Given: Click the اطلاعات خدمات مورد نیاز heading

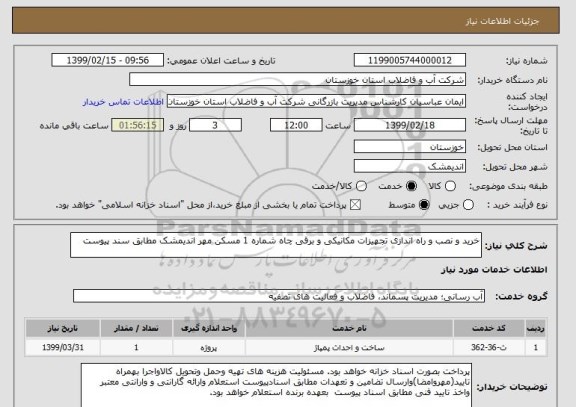Looking at the screenshot, I should pos(494,270).
